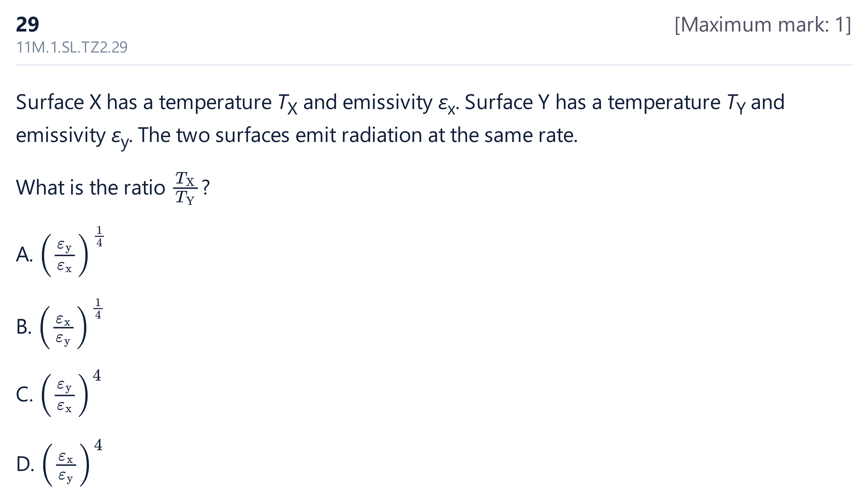Click the exponent 4 in option C
Viewport: 868px width, 501px height.
(x=97, y=375)
